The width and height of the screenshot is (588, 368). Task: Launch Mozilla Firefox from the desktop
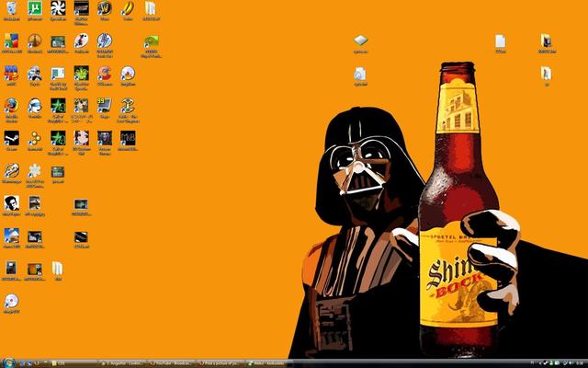pyautogui.click(x=12, y=106)
